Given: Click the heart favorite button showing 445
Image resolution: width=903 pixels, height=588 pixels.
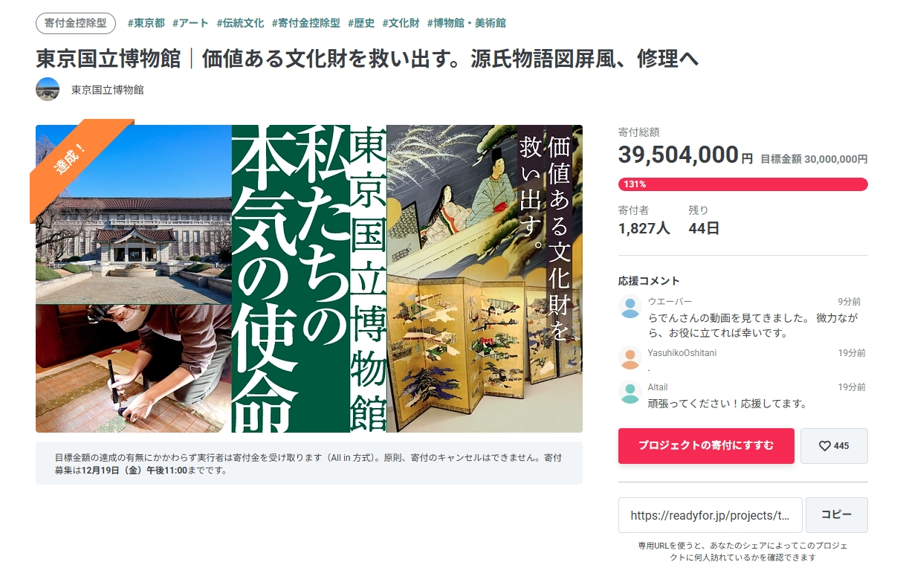Looking at the screenshot, I should pos(834,446).
